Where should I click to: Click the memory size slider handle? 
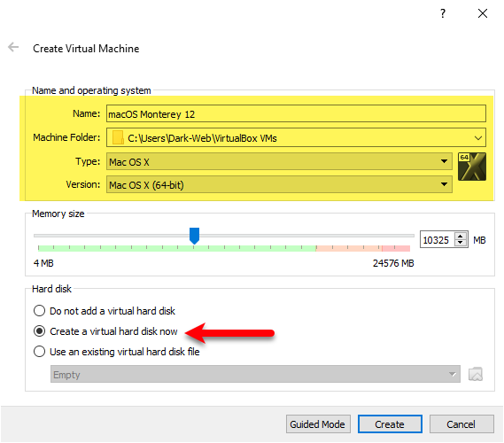click(x=194, y=236)
